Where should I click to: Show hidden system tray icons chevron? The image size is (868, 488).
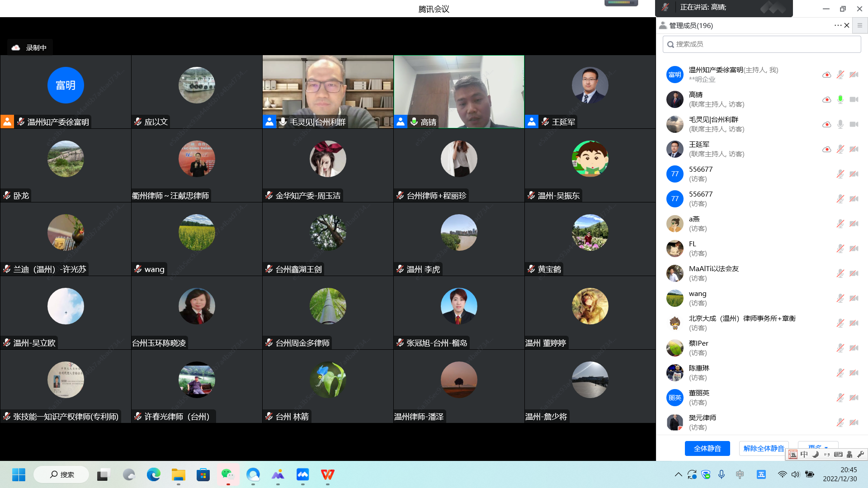(x=678, y=474)
